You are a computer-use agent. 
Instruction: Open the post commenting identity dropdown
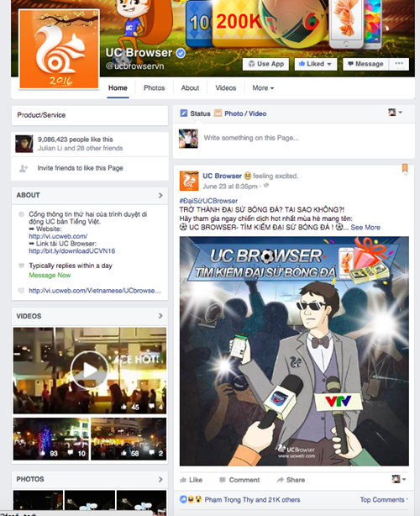point(399,479)
